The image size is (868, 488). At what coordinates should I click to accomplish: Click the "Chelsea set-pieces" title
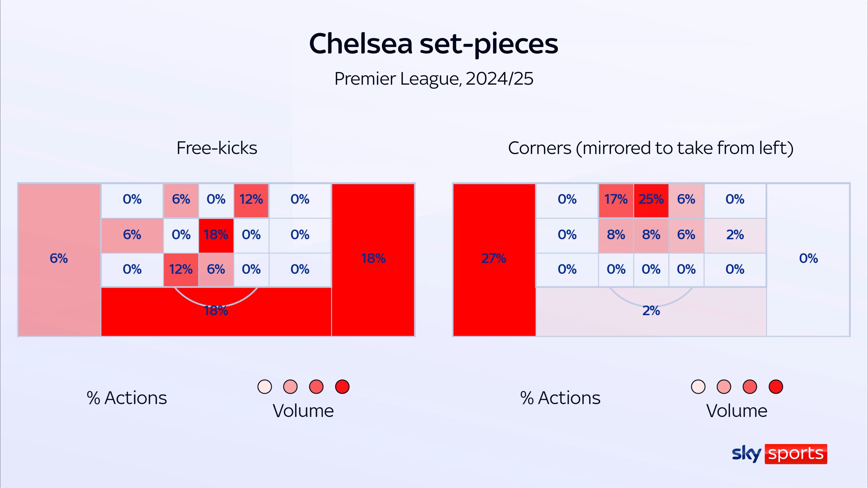pos(434,44)
